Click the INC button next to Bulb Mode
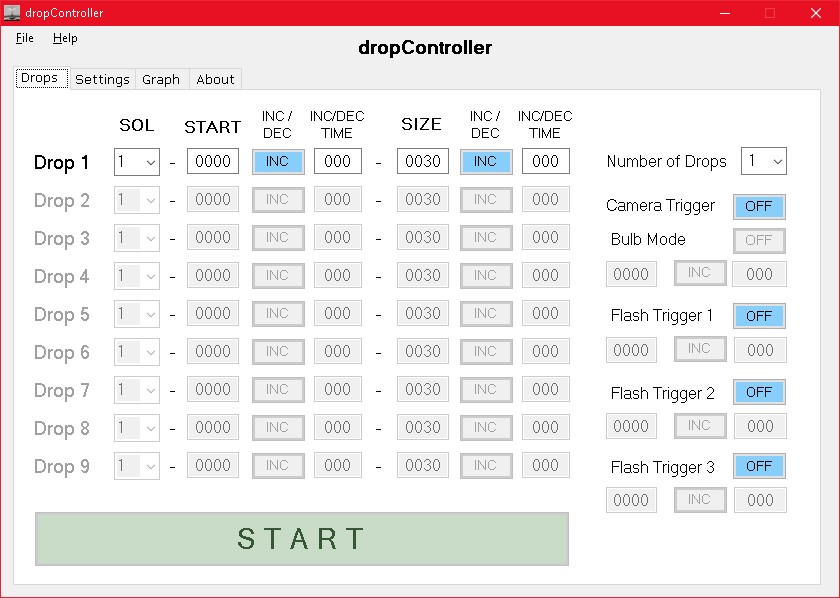The width and height of the screenshot is (840, 598). coord(700,273)
